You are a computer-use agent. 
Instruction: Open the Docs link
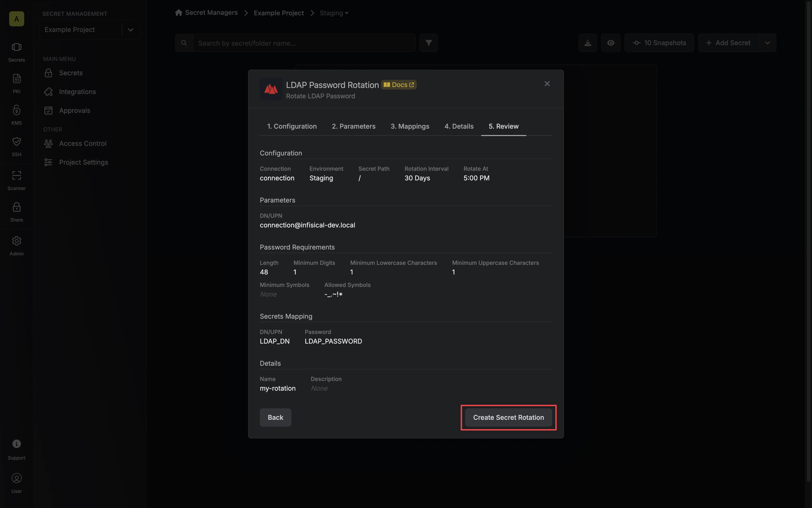[399, 85]
